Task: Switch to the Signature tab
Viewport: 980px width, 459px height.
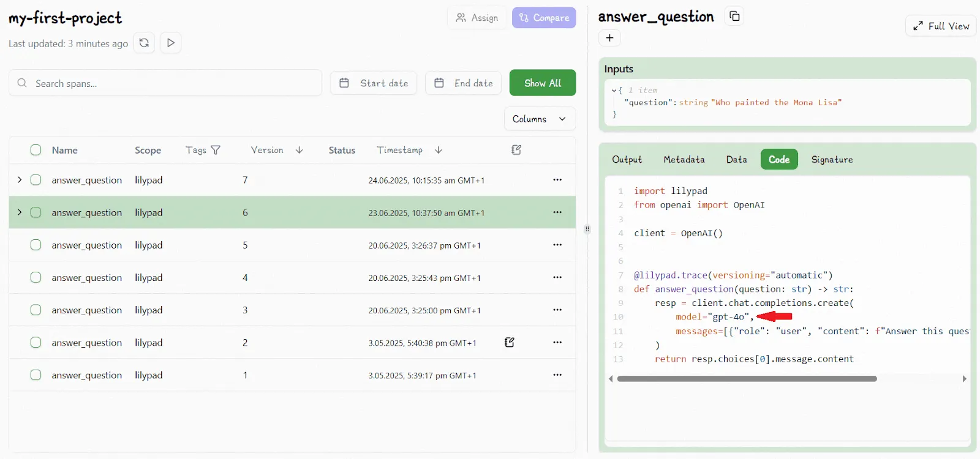Action: (832, 159)
